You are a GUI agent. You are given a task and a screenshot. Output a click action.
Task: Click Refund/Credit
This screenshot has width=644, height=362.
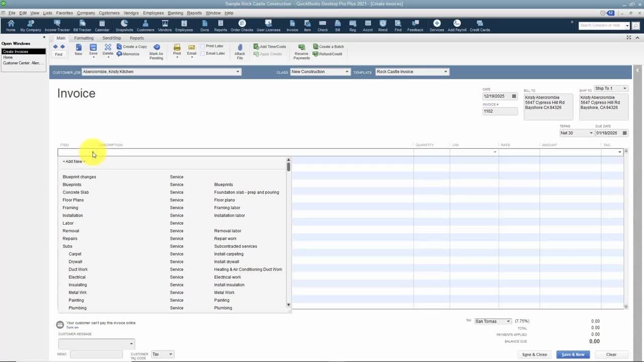(x=328, y=54)
